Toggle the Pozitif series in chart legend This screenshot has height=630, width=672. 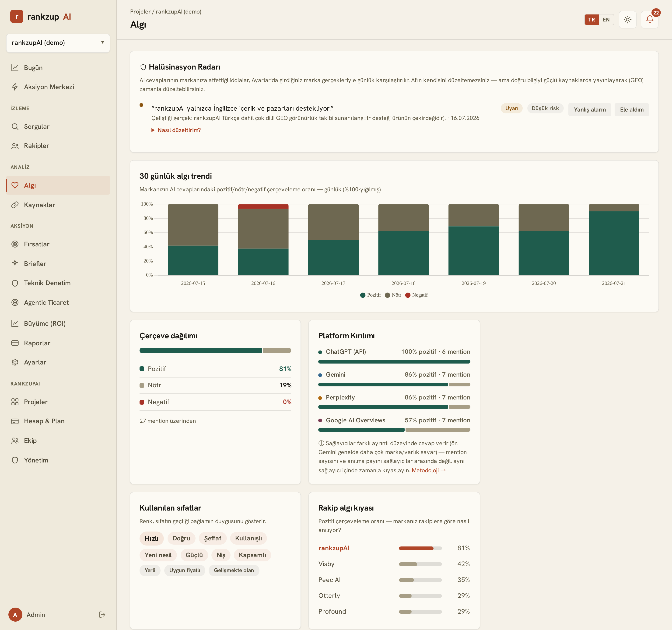point(371,295)
